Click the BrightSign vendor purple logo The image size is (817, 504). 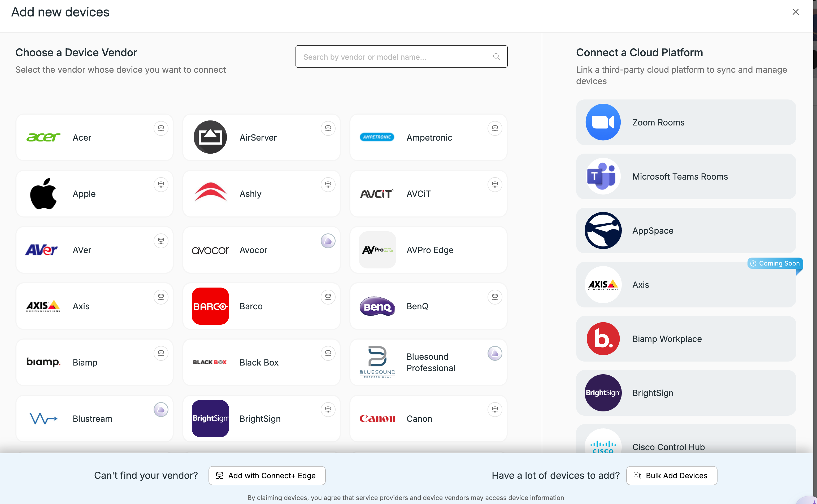click(210, 419)
